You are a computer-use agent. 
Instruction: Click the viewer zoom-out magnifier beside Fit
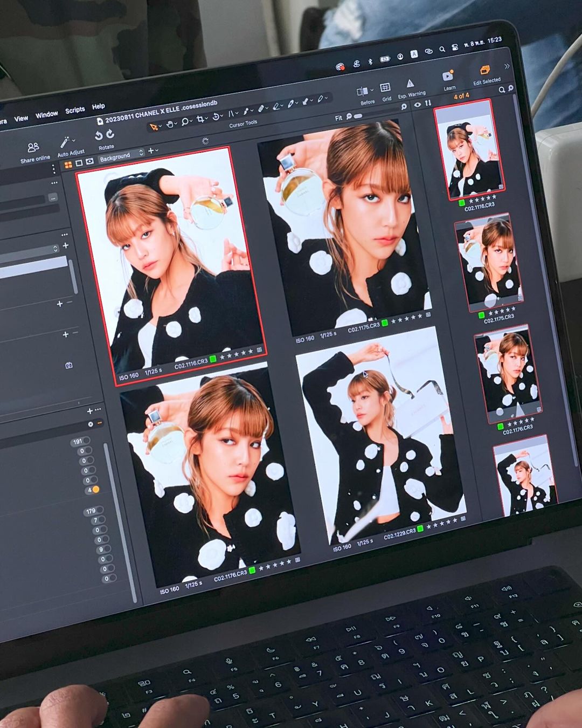click(x=349, y=116)
